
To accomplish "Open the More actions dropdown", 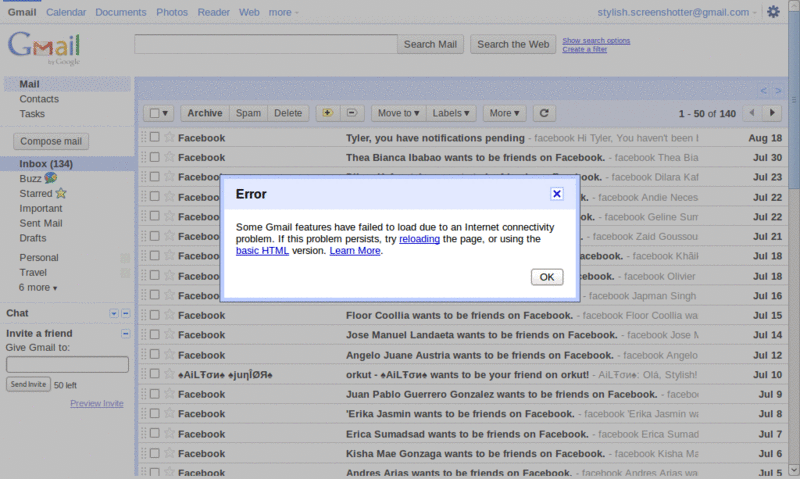I will (x=504, y=113).
